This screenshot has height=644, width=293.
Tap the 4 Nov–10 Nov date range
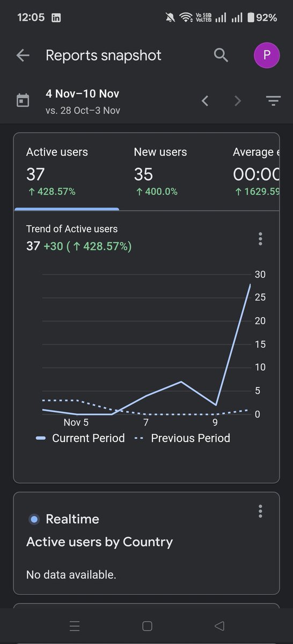(x=83, y=94)
